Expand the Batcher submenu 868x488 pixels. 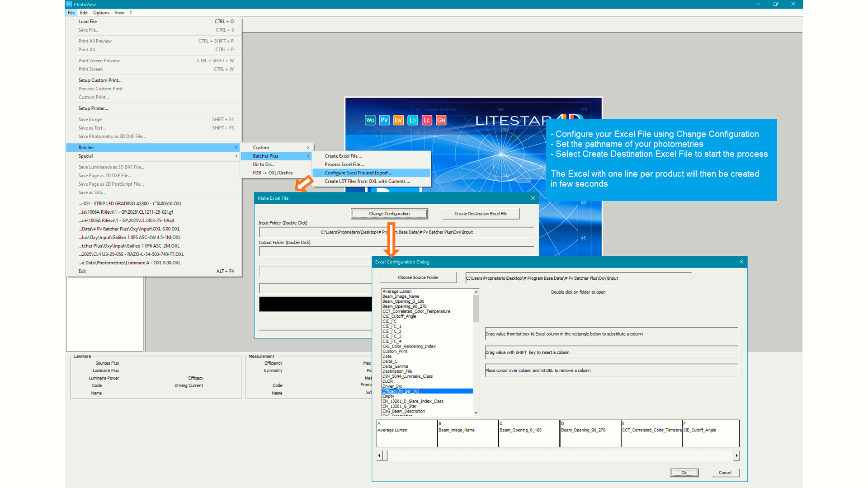(154, 147)
